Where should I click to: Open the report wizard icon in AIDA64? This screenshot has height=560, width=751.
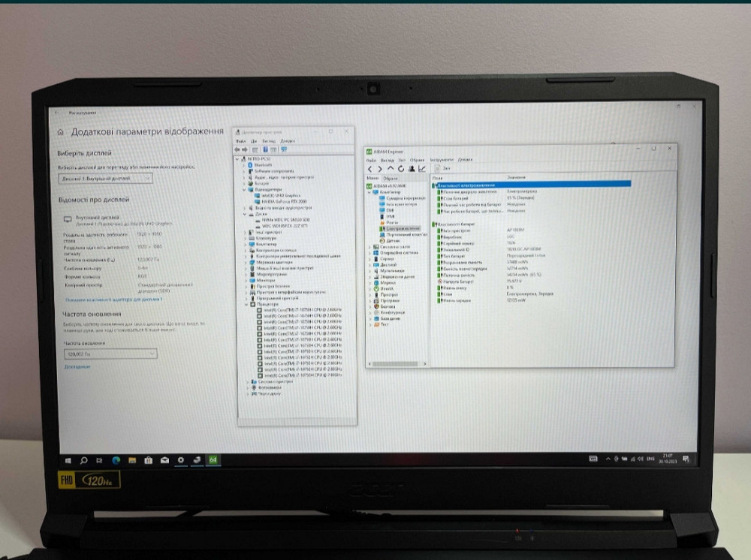point(412,168)
